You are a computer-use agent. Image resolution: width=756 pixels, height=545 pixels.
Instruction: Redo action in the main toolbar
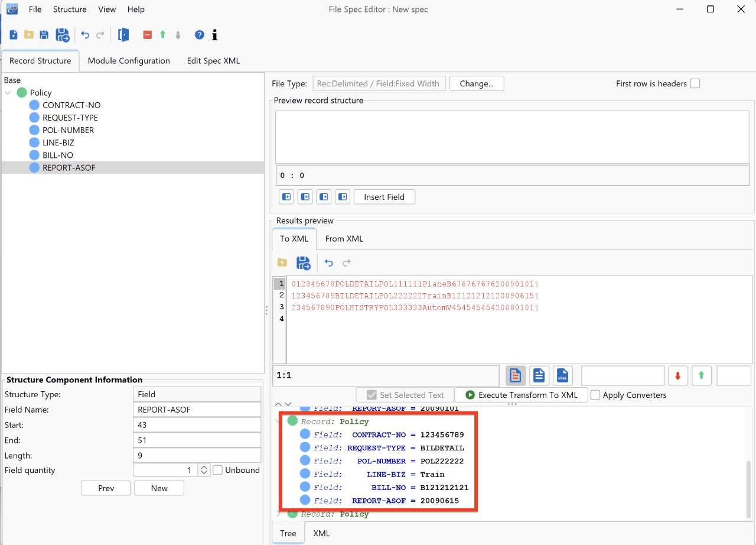click(100, 35)
